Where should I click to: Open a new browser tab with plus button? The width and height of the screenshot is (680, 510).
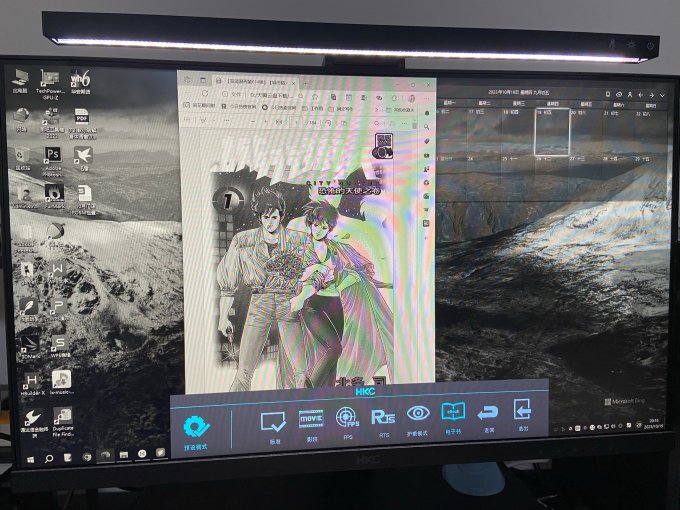(305, 82)
